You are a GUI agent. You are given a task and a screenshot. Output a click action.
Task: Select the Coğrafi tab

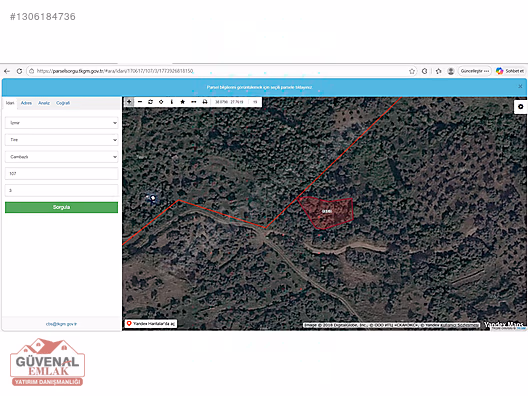(x=63, y=103)
